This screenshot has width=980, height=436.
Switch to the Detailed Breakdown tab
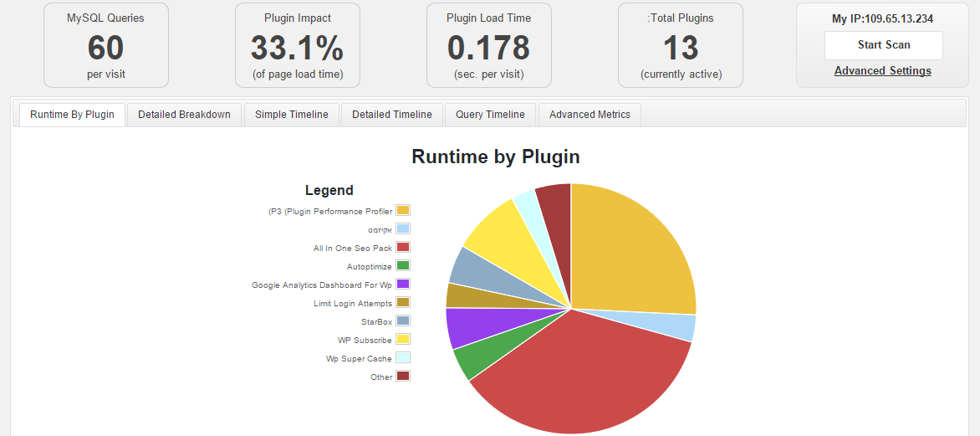[x=184, y=115]
